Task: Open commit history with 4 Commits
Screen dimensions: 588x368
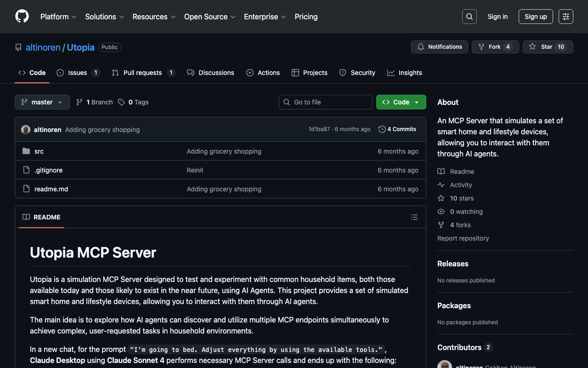Action: click(x=397, y=129)
